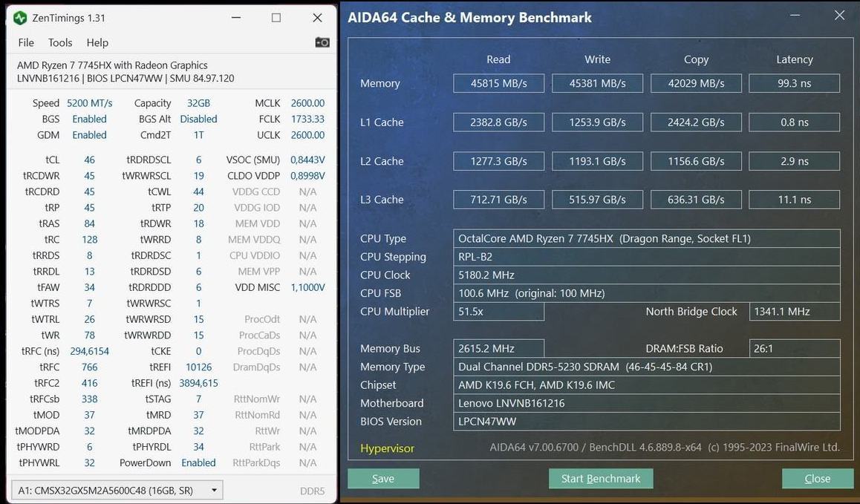Click the FCLK value 1733.33
The width and height of the screenshot is (860, 504).
[307, 119]
